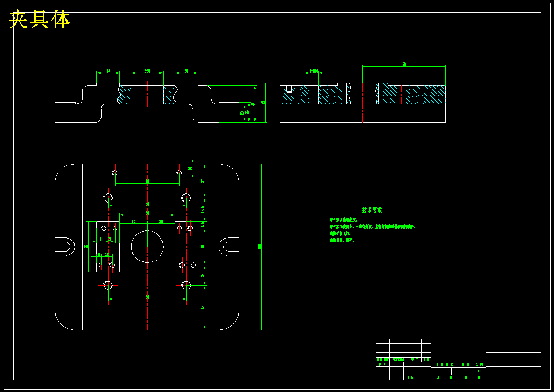This screenshot has width=554, height=392.
Task: Select the note about 不应有划痕、擦伤
Action: [373, 227]
